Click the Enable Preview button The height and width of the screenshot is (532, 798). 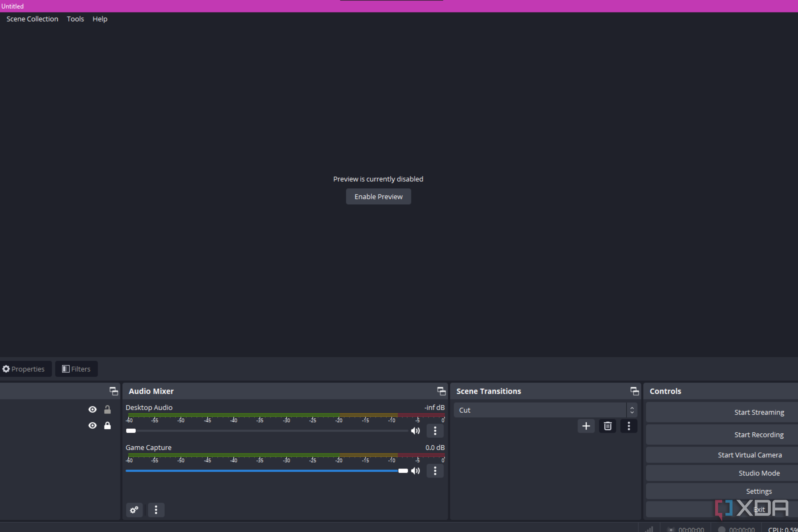pyautogui.click(x=378, y=197)
